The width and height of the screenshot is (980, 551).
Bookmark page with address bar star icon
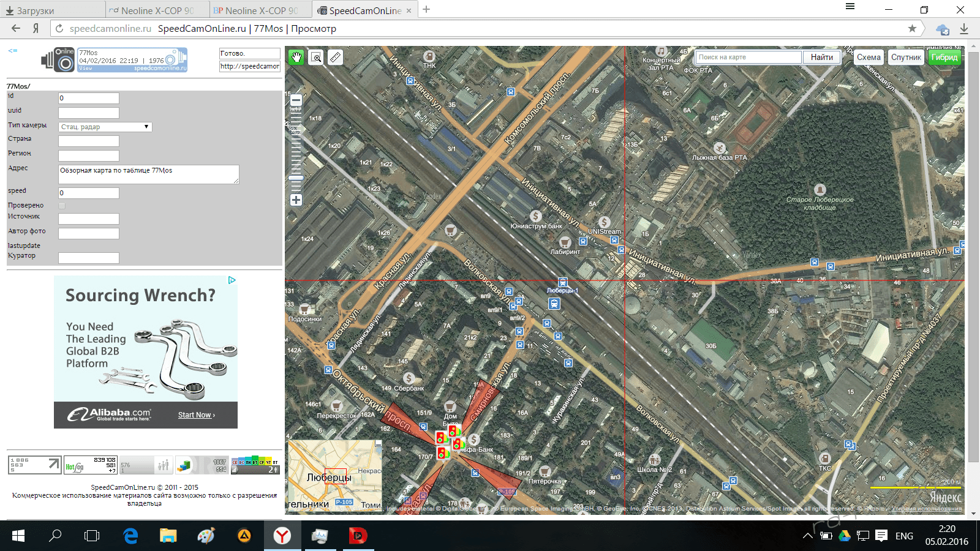(x=912, y=28)
